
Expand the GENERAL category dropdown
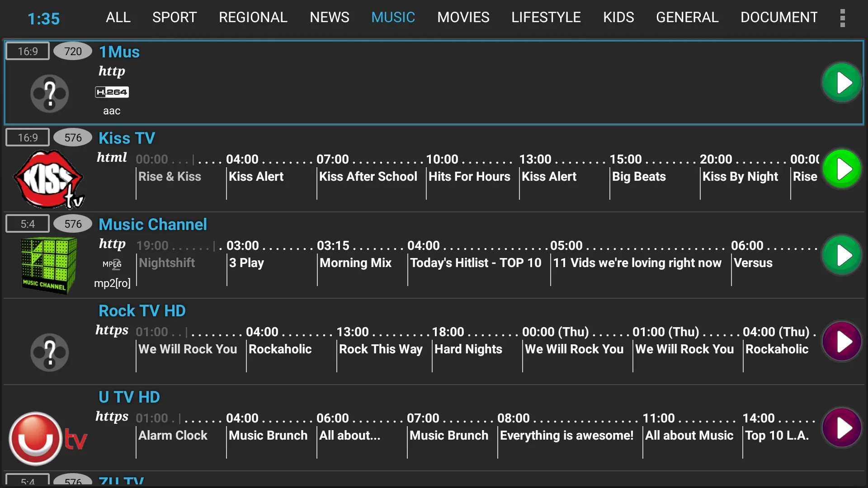(x=687, y=17)
